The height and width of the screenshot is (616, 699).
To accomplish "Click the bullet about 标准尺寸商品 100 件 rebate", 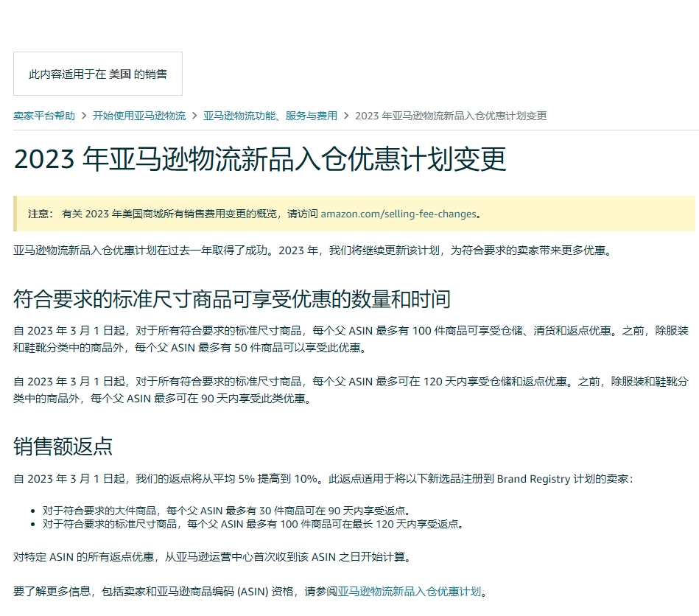I will click(253, 524).
